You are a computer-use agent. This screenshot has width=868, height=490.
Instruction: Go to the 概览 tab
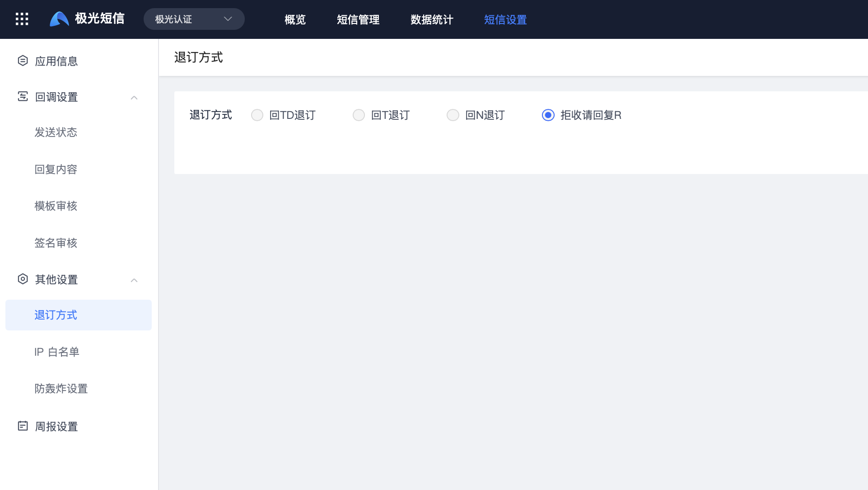point(295,19)
